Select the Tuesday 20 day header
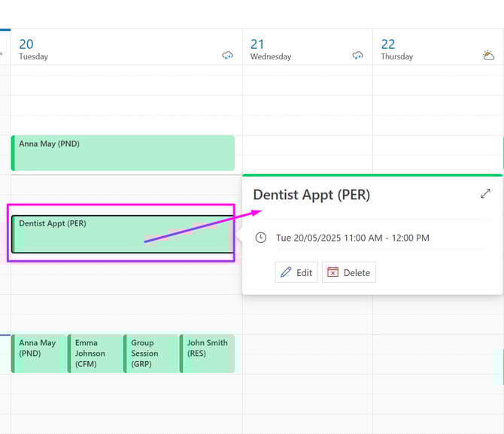Image resolution: width=504 pixels, height=434 pixels. [34, 50]
